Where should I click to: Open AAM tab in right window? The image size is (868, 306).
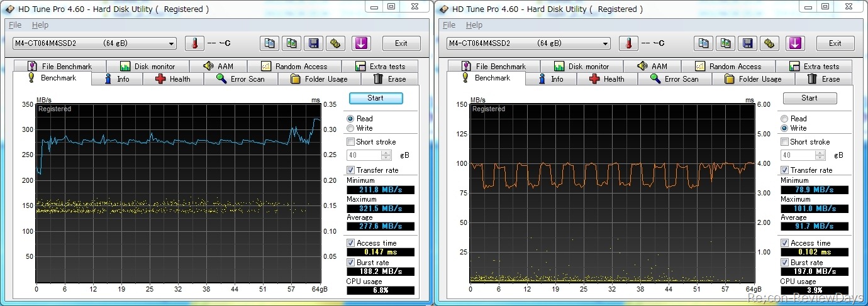(x=652, y=66)
